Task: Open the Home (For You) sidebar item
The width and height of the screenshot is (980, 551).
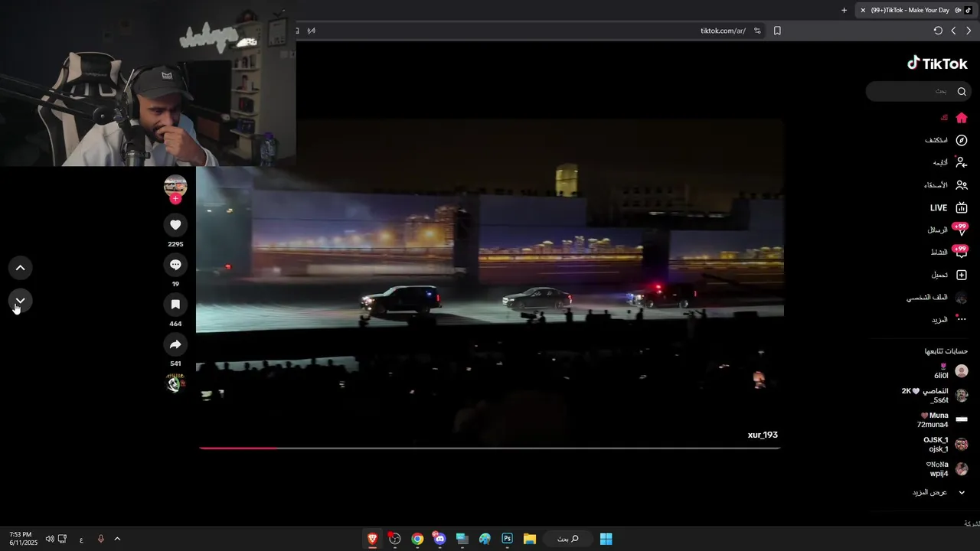Action: point(954,118)
